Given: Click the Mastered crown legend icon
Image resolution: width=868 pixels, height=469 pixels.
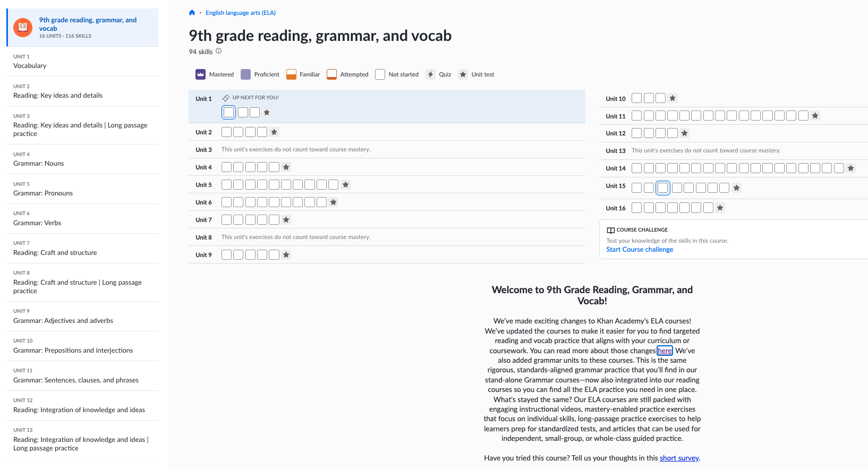Looking at the screenshot, I should 200,74.
